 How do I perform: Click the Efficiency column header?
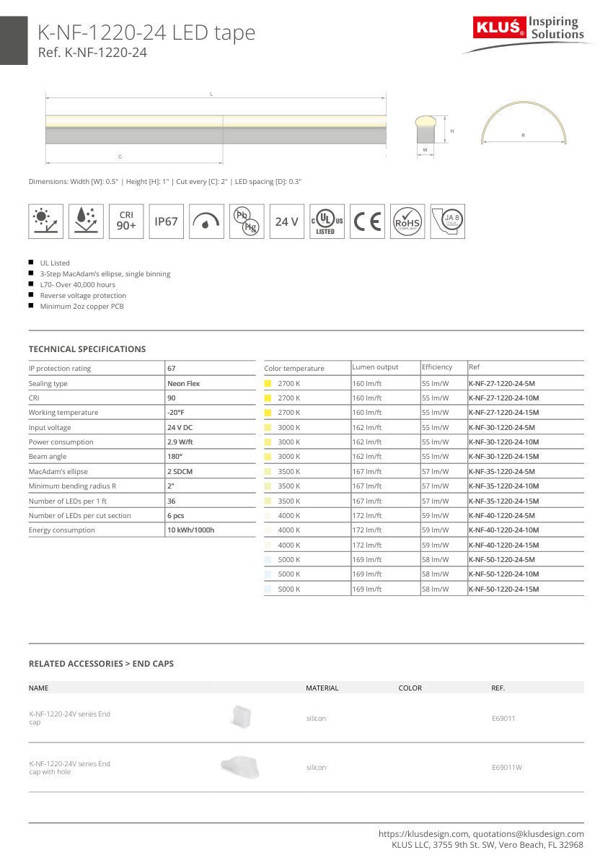tap(437, 367)
